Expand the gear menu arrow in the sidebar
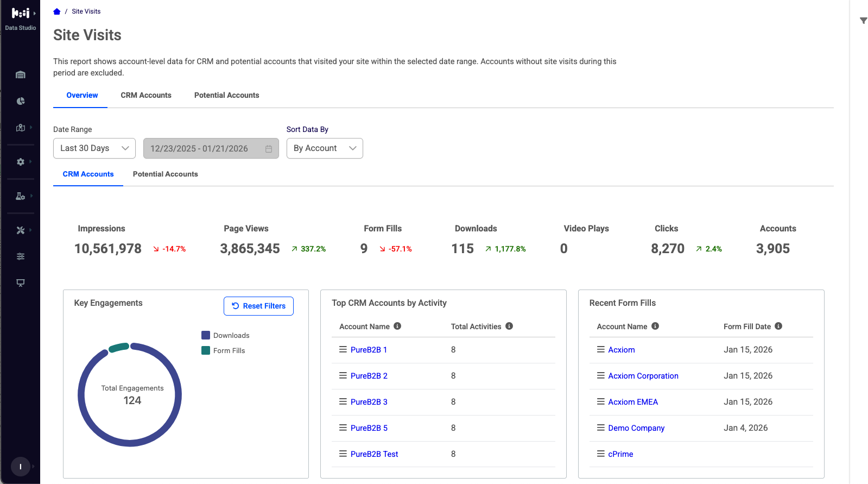 (31, 162)
